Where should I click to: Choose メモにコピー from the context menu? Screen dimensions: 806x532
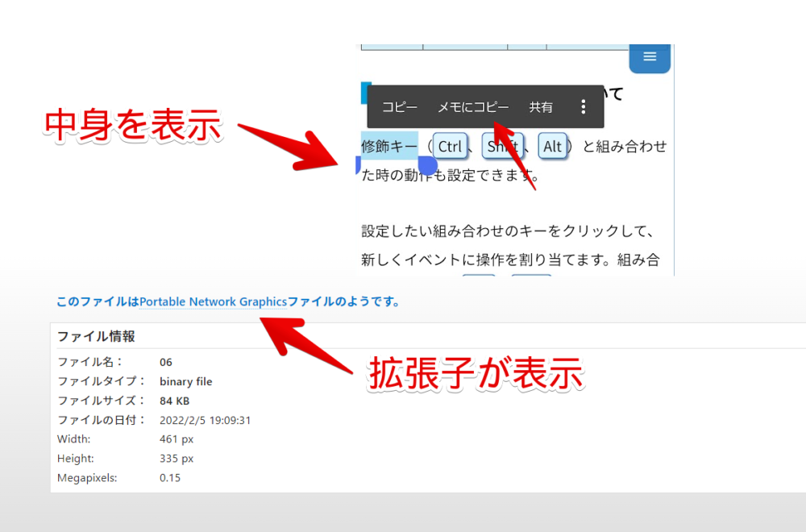473,106
